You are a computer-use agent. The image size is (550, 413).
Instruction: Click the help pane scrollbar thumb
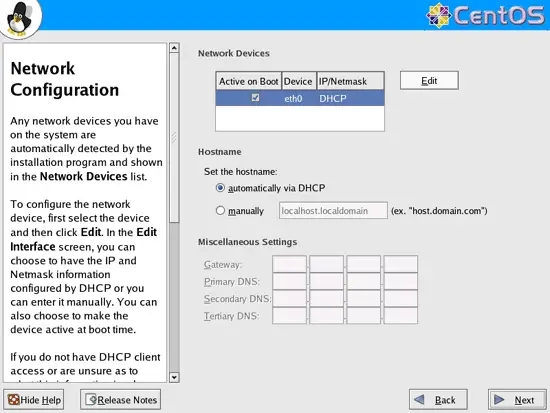tap(174, 138)
